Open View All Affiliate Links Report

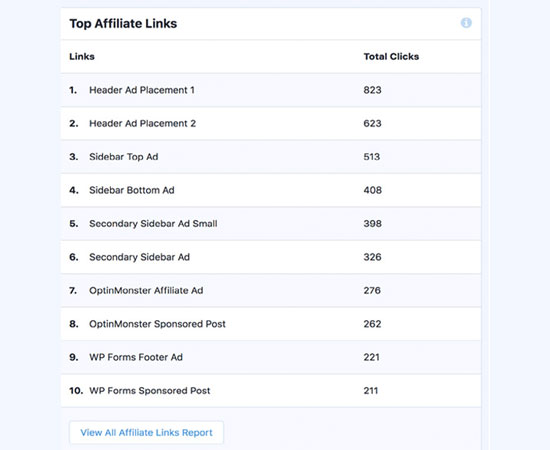[x=146, y=432]
